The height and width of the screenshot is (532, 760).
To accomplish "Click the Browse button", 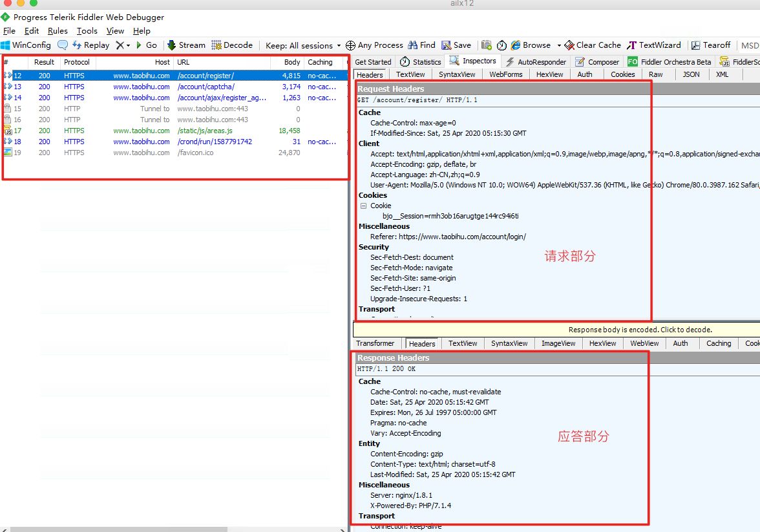I will [x=531, y=45].
